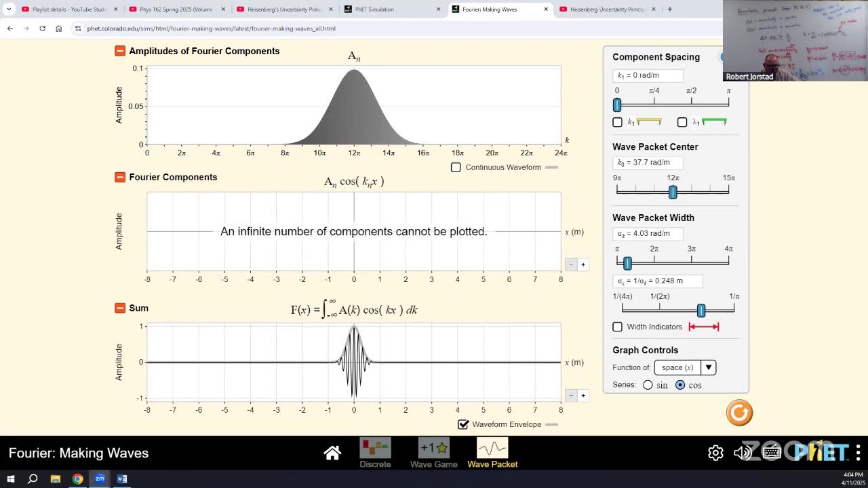Click the Wave Packet Center slider thumb
Viewport: 868px width, 488px height.
pyautogui.click(x=673, y=192)
